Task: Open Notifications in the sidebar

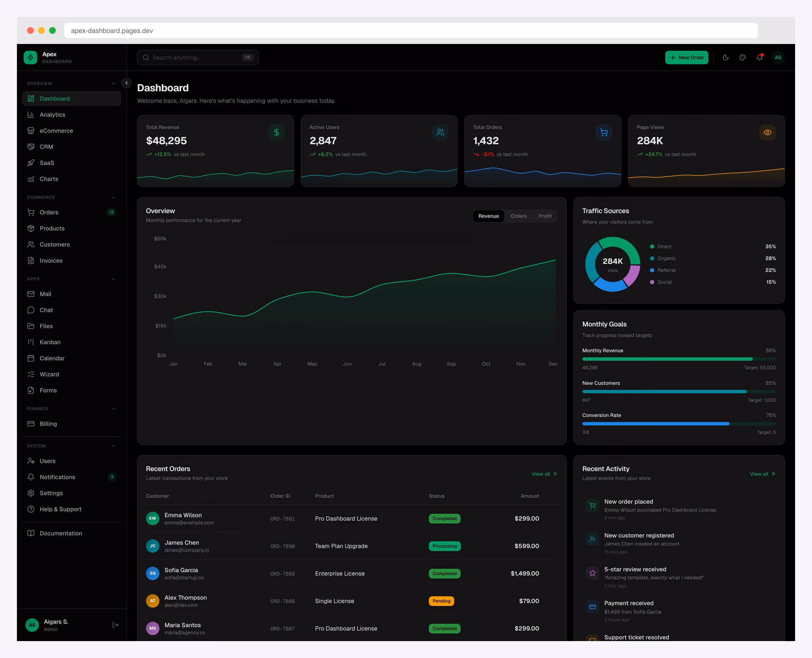Action: [x=71, y=477]
